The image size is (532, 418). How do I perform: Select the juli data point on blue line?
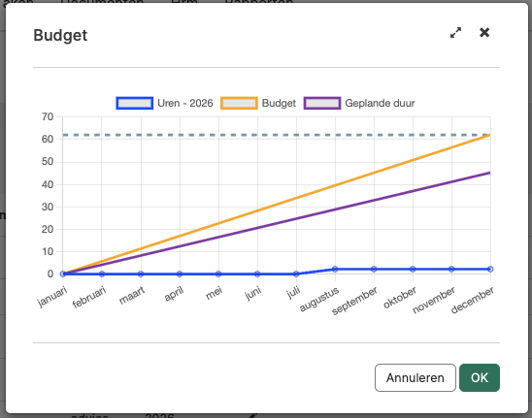point(296,273)
